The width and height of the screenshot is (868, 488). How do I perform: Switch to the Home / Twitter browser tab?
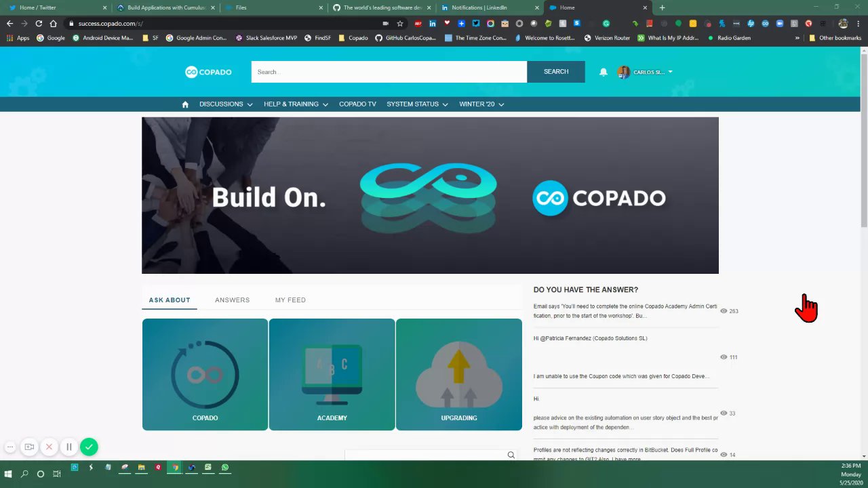[x=57, y=7]
